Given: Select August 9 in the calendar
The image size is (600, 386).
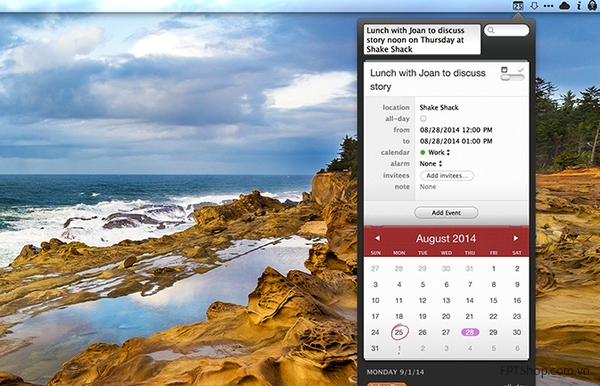Looking at the screenshot, I should click(517, 284).
